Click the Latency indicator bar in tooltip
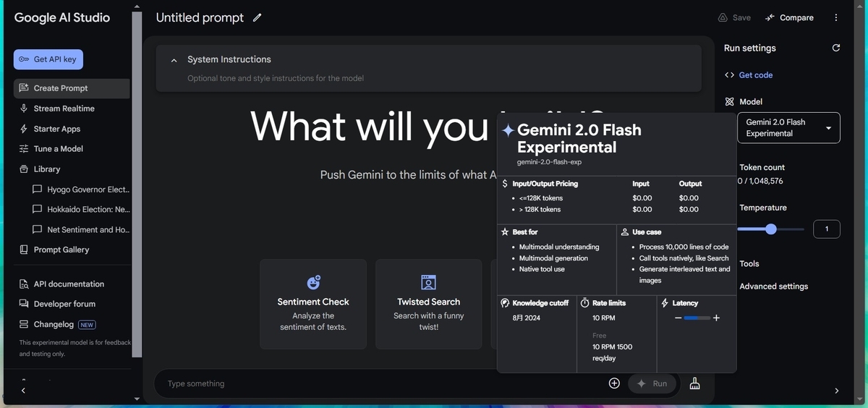 (x=697, y=318)
